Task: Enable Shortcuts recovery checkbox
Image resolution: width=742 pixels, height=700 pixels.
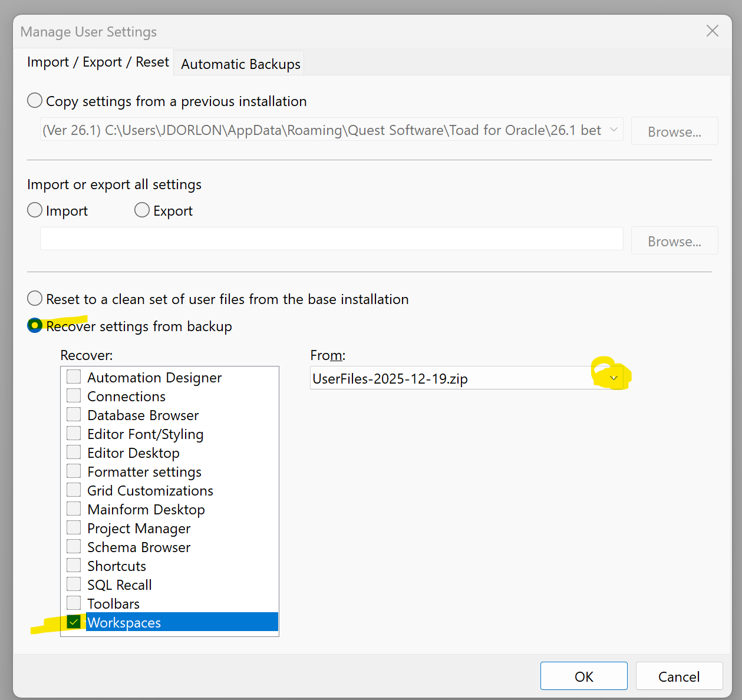Action: click(x=74, y=565)
